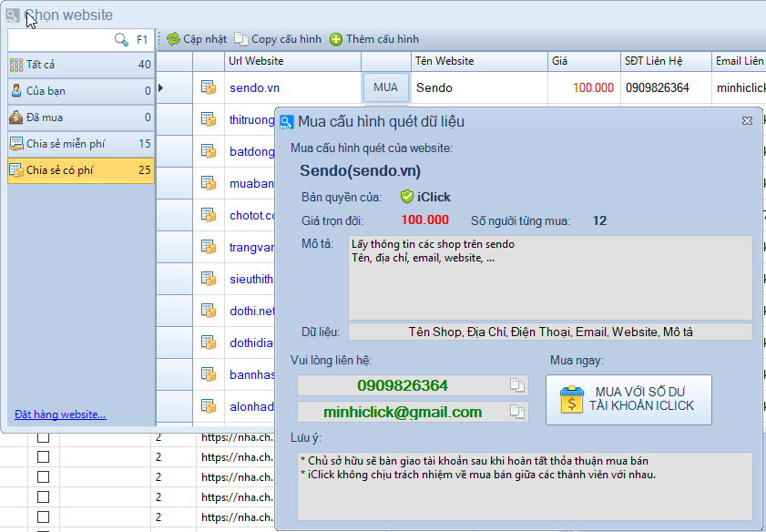Click the Cập nhật refresh toolbar button

tap(197, 39)
